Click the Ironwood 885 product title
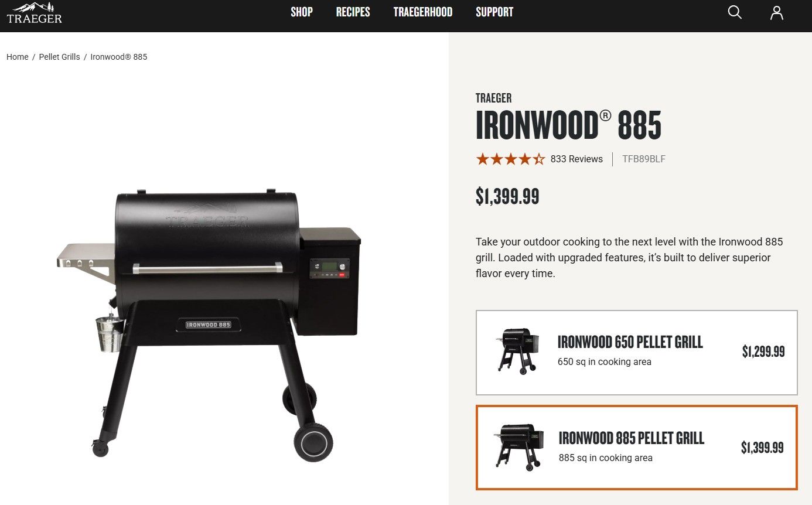This screenshot has height=505, width=812. tap(568, 125)
